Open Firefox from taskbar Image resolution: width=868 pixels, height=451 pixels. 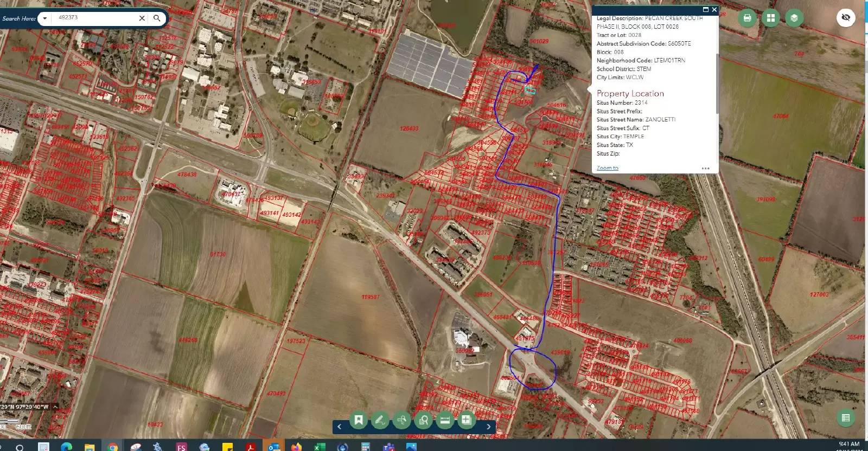pos(296,446)
